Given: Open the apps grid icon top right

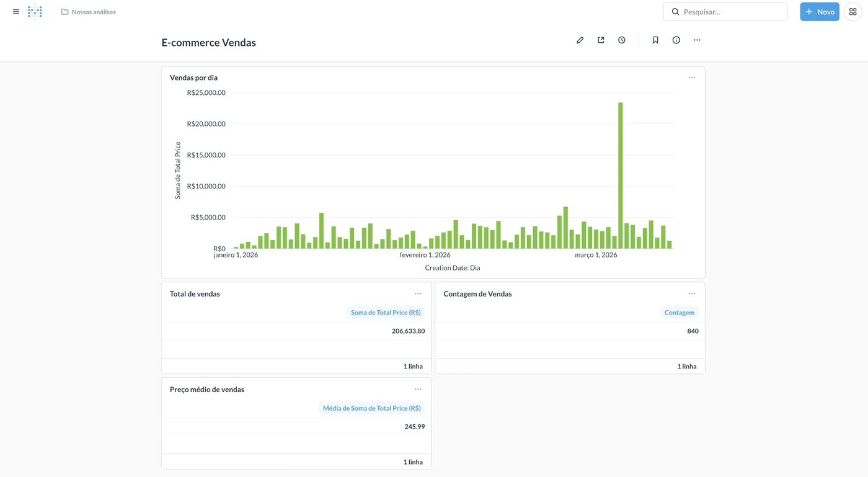Looking at the screenshot, I should click(x=852, y=12).
